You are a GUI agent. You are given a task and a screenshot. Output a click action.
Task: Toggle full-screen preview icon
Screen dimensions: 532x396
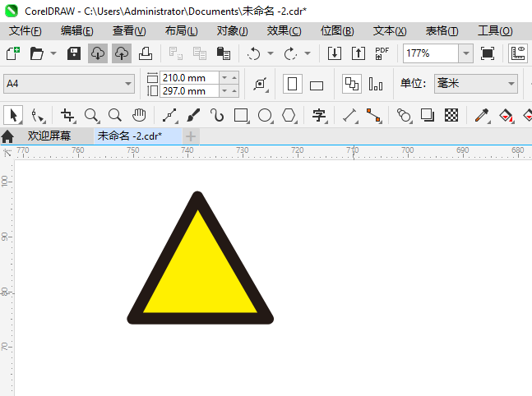(x=488, y=53)
